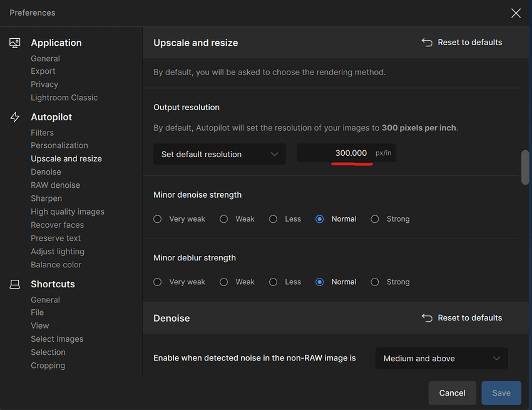The image size is (532, 410).
Task: Save the preferences
Action: [x=501, y=393]
